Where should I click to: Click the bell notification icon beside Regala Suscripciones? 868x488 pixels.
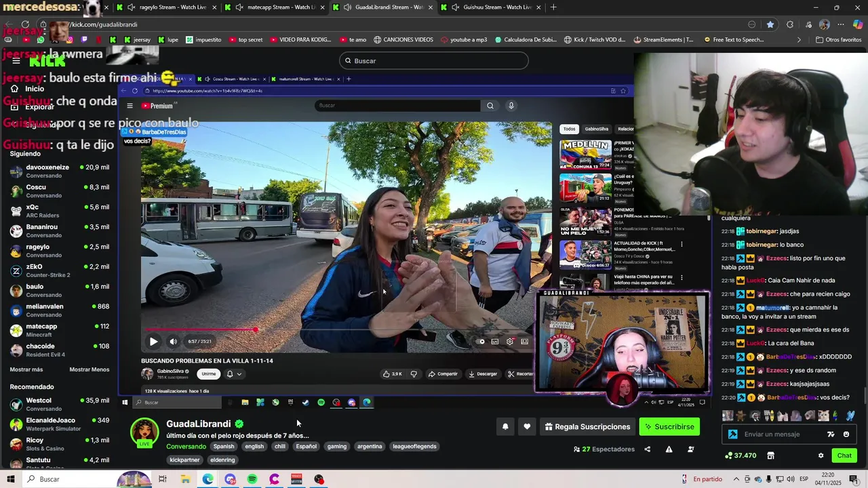coord(505,426)
